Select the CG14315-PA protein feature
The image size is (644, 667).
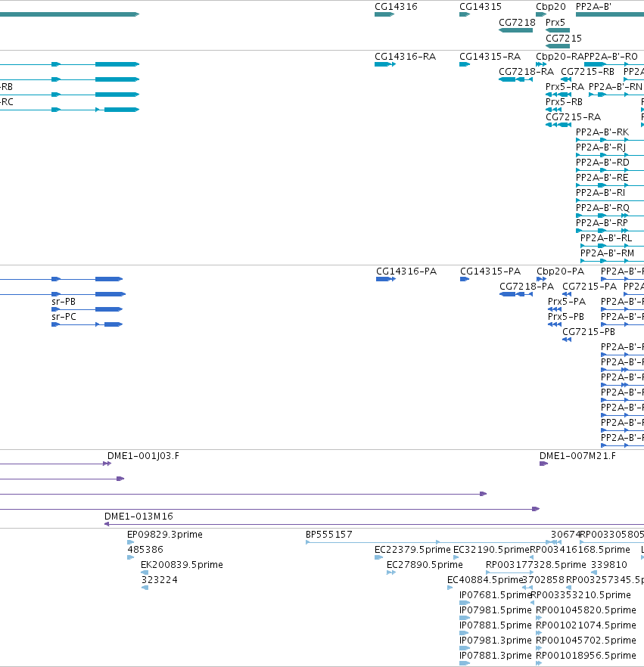tap(465, 279)
